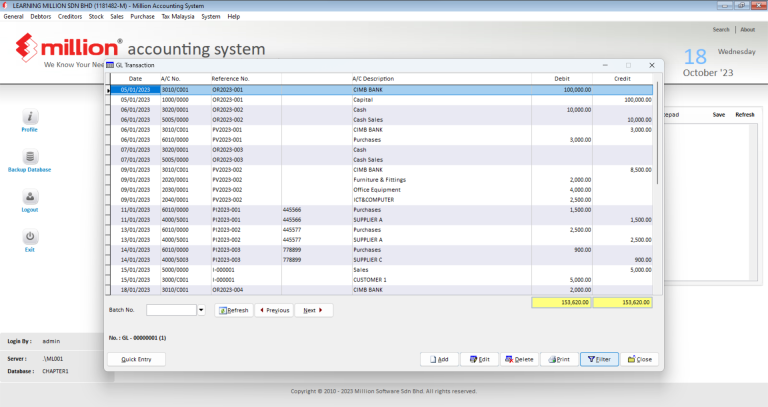Delete the selected transaction
The image size is (768, 407).
(519, 359)
